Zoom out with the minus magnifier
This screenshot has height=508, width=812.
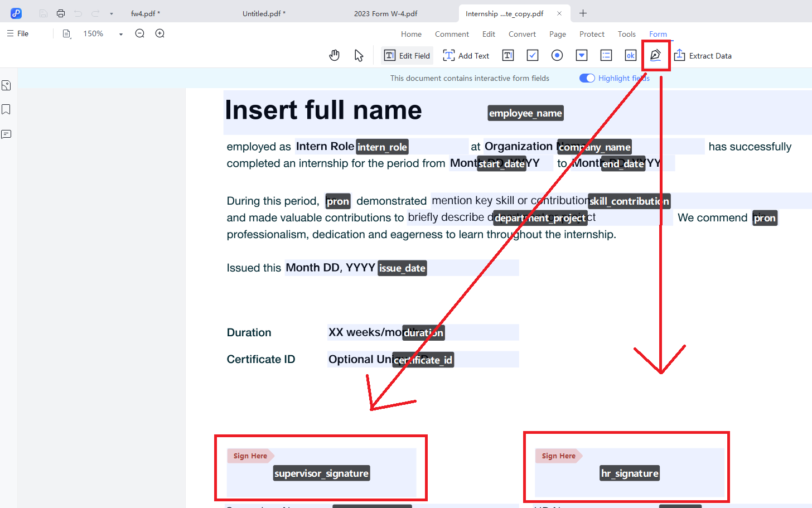click(140, 33)
